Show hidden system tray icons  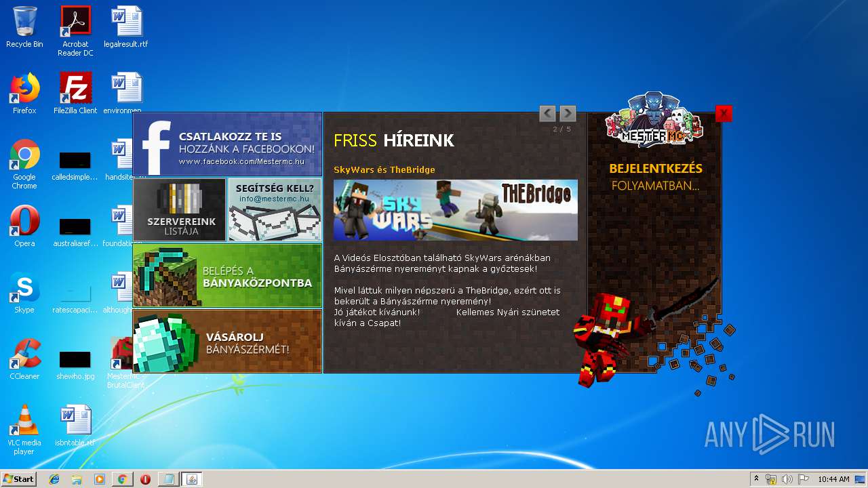(756, 479)
